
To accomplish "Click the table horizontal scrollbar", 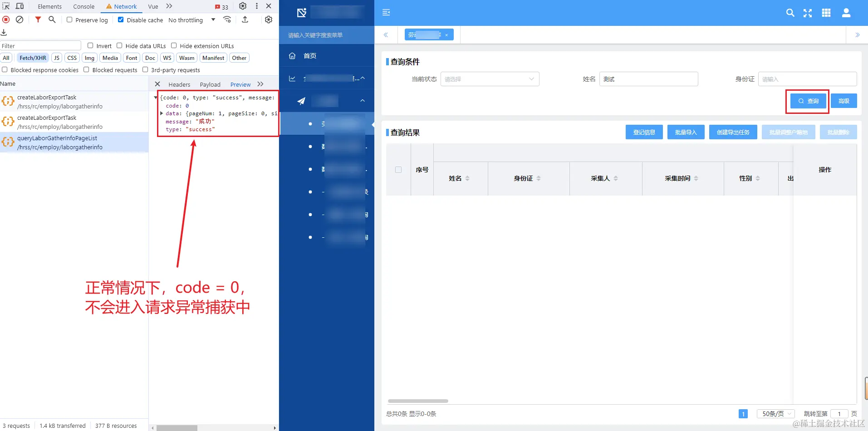I will pos(418,401).
